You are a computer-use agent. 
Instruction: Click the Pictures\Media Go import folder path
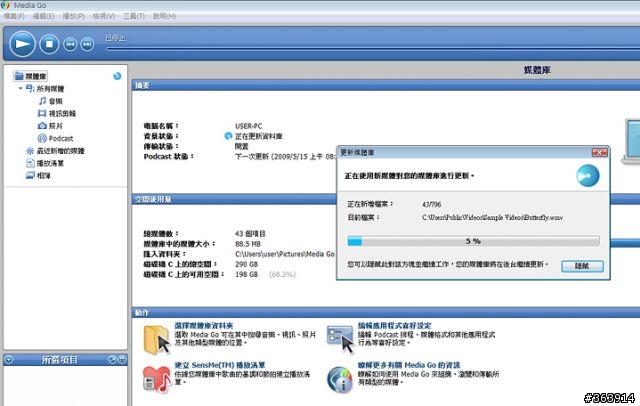(285, 254)
